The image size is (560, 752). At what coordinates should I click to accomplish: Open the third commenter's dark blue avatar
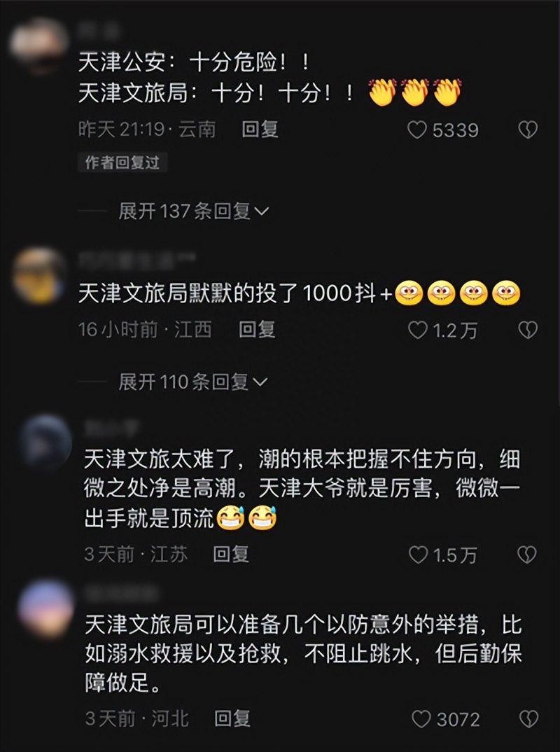[x=46, y=443]
